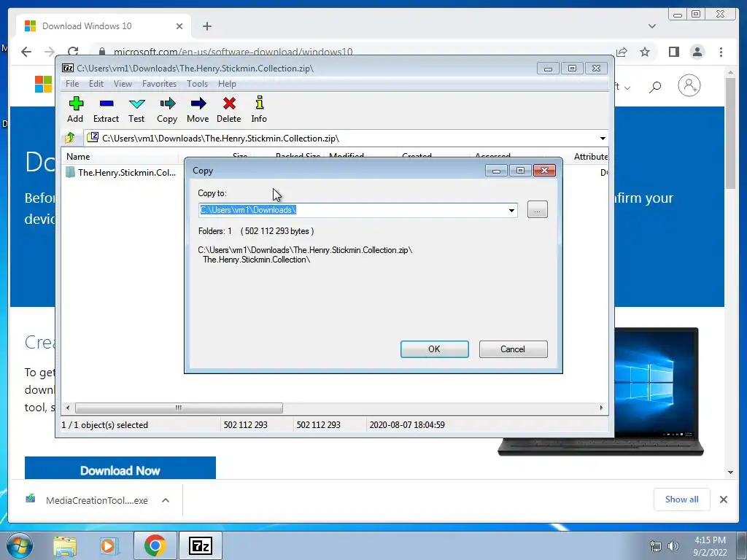Sort by the Attributes column header
Viewport: 747px width, 560px height.
tap(590, 156)
